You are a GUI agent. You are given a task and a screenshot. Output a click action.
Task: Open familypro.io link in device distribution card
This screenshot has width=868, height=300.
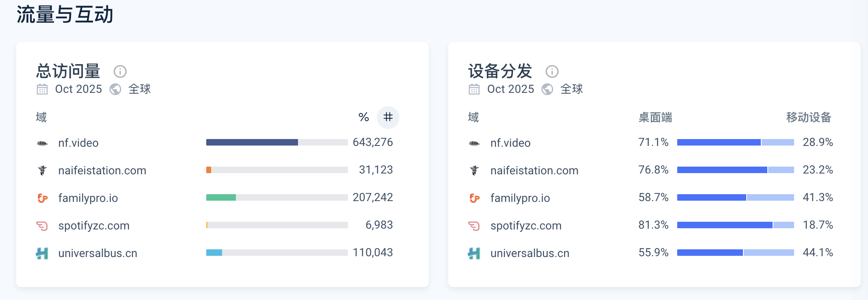click(520, 198)
